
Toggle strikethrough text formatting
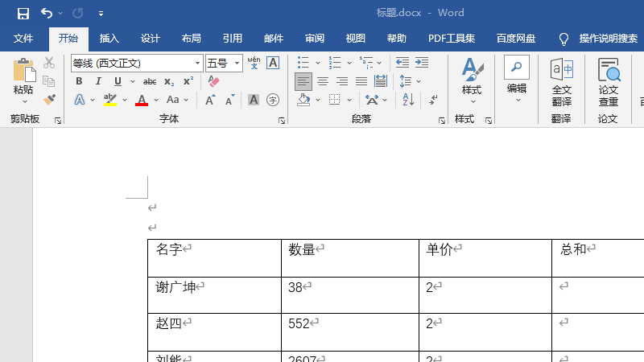click(150, 81)
